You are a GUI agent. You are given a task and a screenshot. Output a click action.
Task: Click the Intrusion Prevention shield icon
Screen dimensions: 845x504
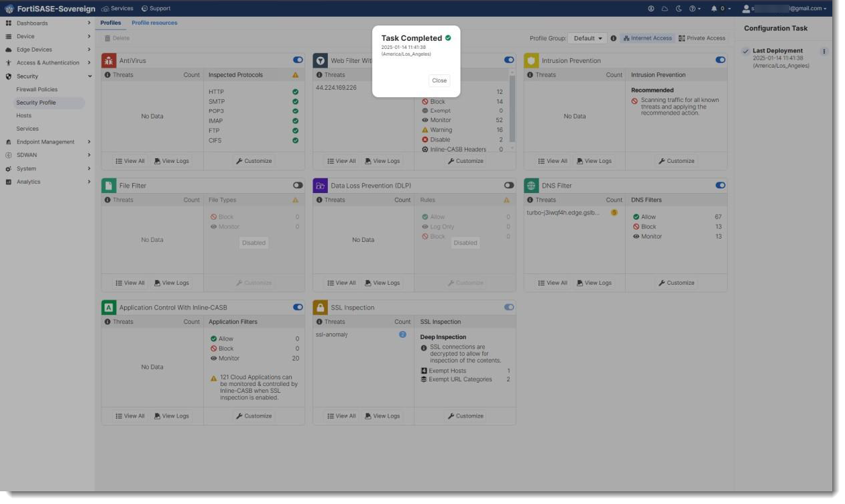coord(532,60)
